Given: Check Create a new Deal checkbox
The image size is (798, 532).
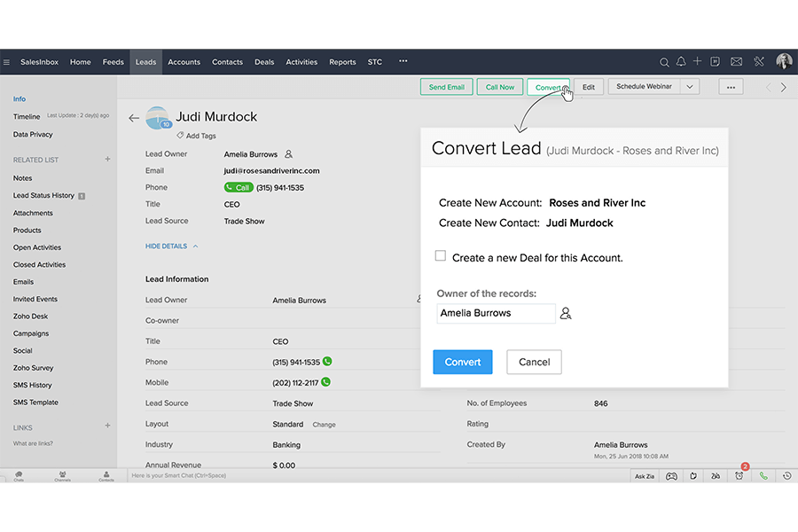Looking at the screenshot, I should point(441,256).
